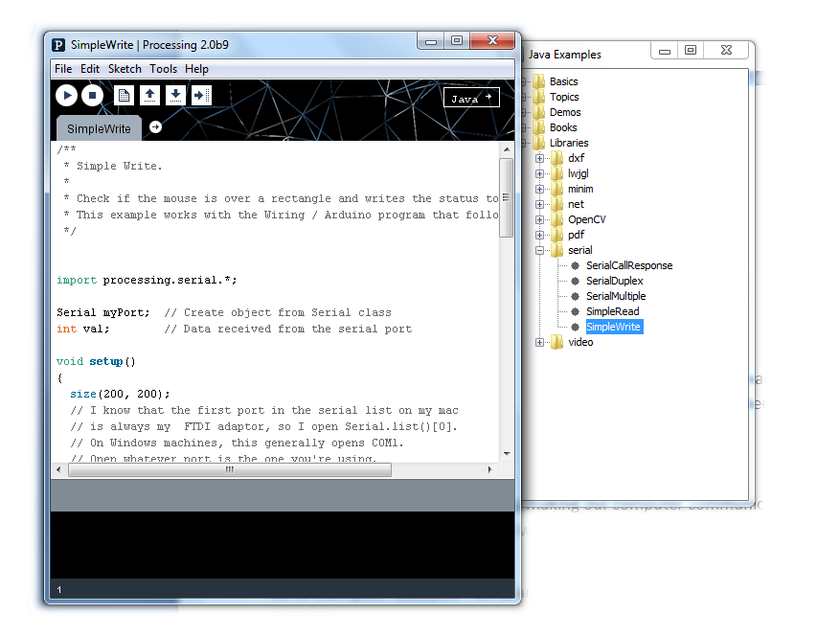Select the Books folder in Java Examples

click(563, 127)
